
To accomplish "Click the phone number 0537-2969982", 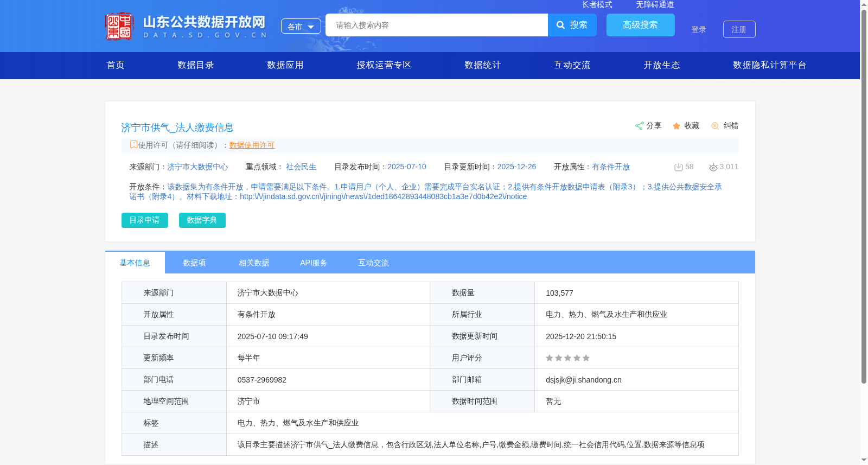I will (x=262, y=380).
